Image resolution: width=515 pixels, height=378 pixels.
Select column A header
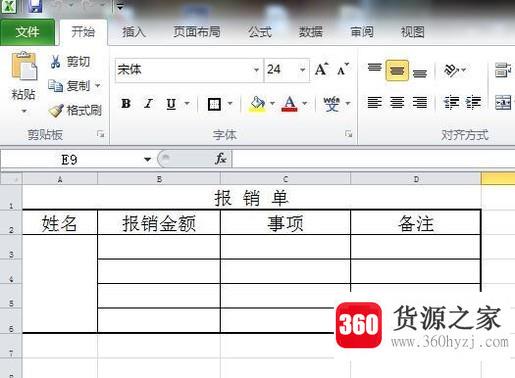[x=60, y=179]
